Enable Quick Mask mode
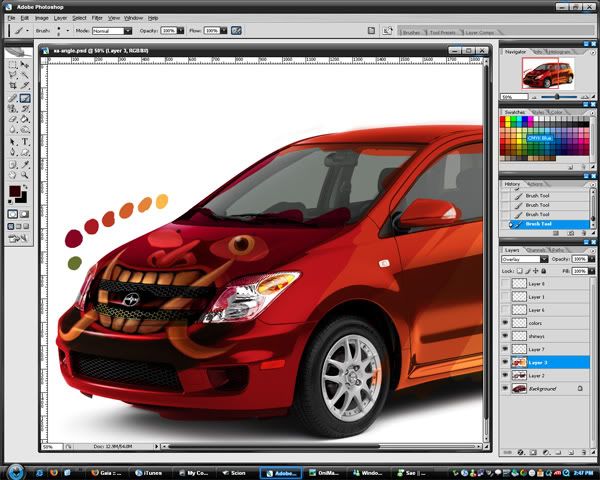600x480 pixels. coord(24,214)
